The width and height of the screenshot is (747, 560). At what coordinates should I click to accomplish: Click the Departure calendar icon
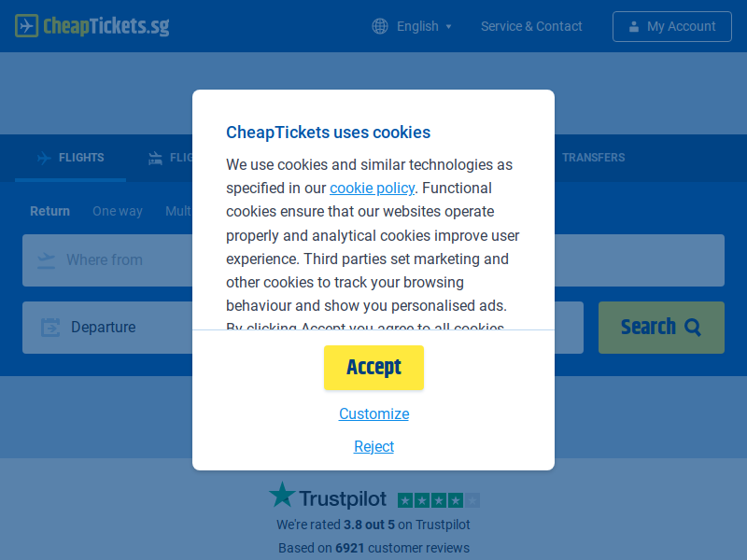[x=50, y=328]
